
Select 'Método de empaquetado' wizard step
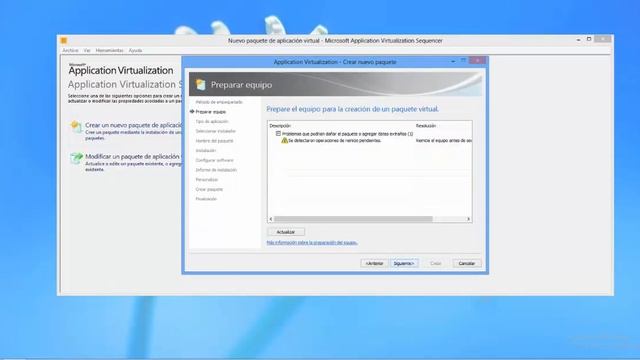(x=219, y=102)
